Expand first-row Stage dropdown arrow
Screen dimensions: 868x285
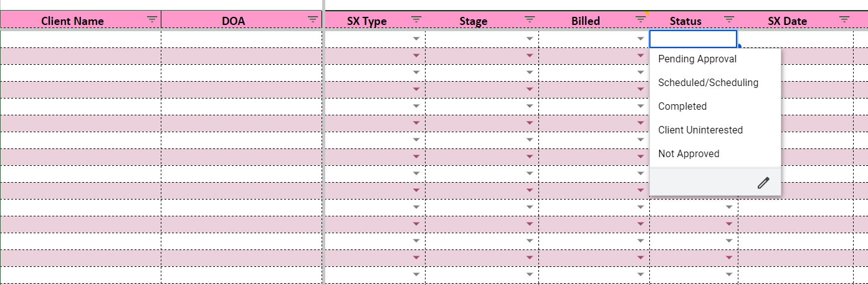click(x=530, y=39)
